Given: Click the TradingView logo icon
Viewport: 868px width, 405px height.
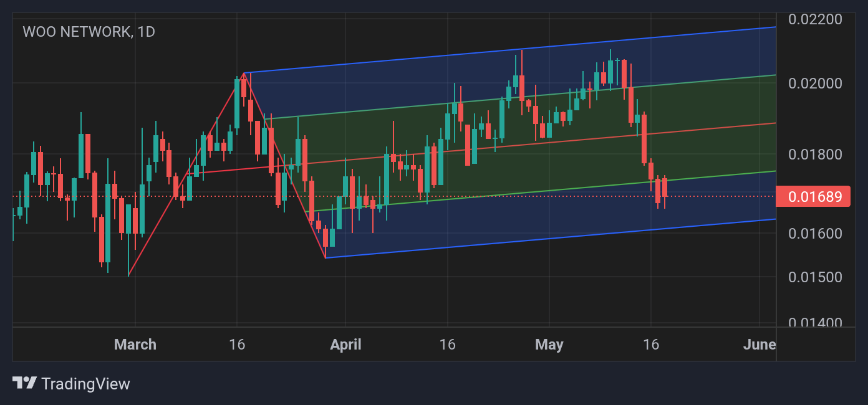Looking at the screenshot, I should coord(25,383).
